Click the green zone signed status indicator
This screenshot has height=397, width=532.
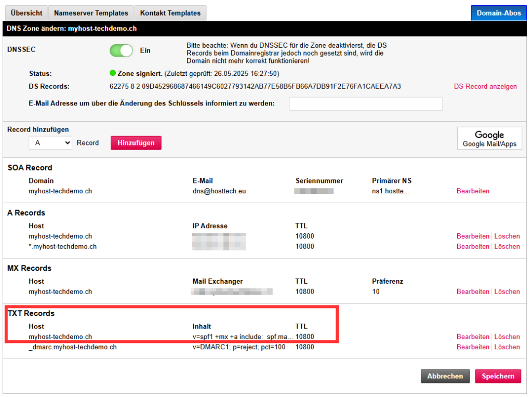tap(113, 73)
